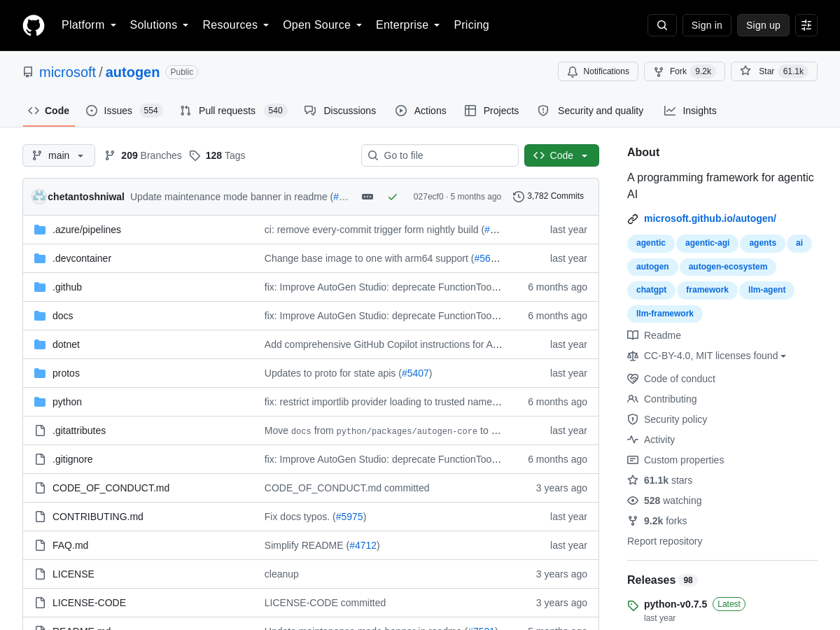840x630 pixels.
Task: Click the license scales icon
Action: point(633,356)
